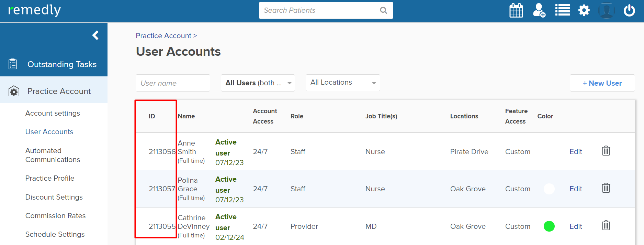Screen dimensions: 644x245
Task: Delete Anne Smith with trash icon
Action: (x=606, y=151)
